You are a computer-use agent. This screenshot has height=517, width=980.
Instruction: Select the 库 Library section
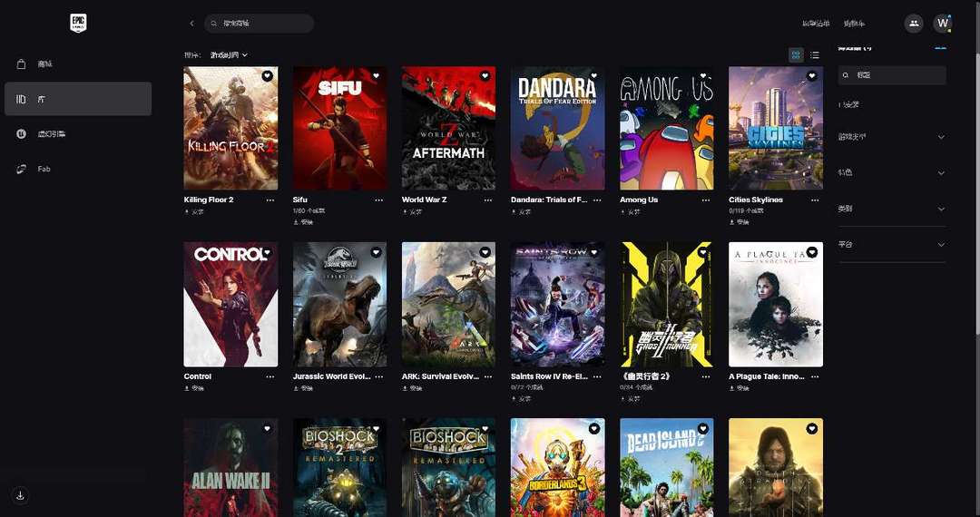click(78, 99)
